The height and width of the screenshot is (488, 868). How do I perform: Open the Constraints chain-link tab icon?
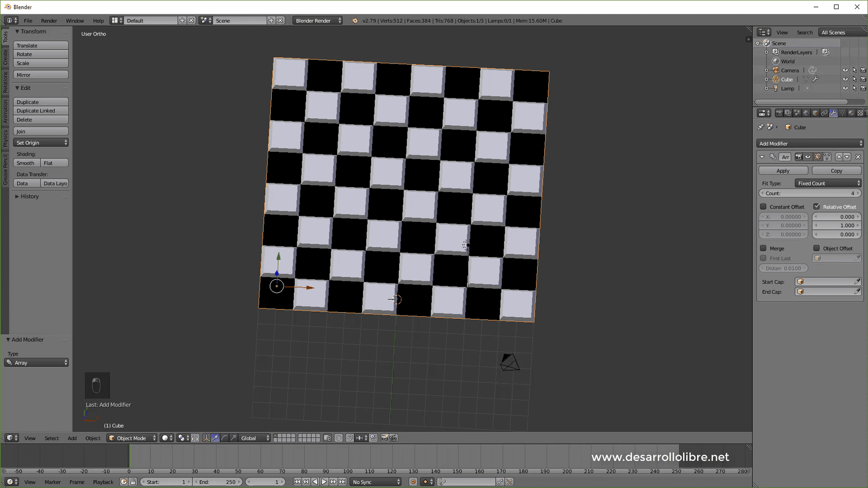click(824, 113)
